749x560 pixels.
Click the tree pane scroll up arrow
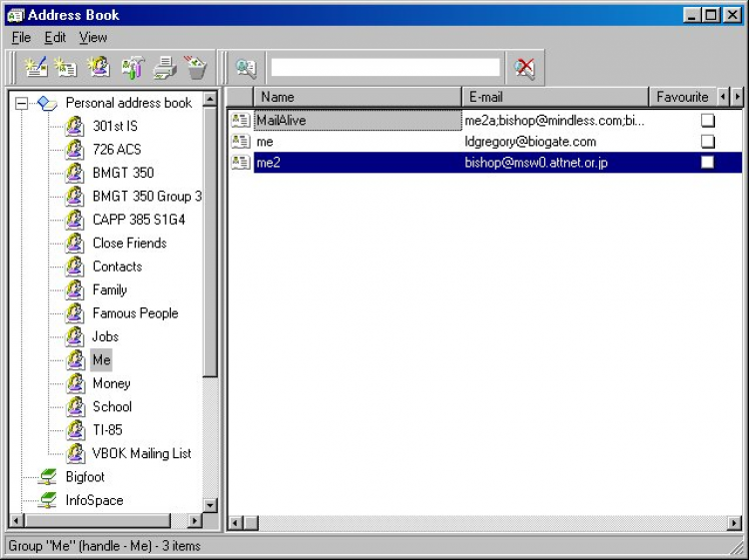(210, 99)
